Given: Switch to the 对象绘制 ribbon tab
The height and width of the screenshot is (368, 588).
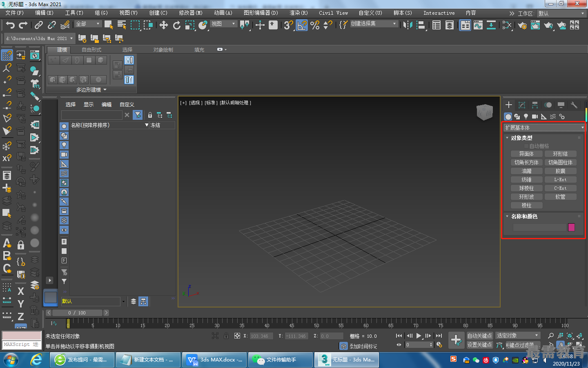Looking at the screenshot, I should click(163, 50).
